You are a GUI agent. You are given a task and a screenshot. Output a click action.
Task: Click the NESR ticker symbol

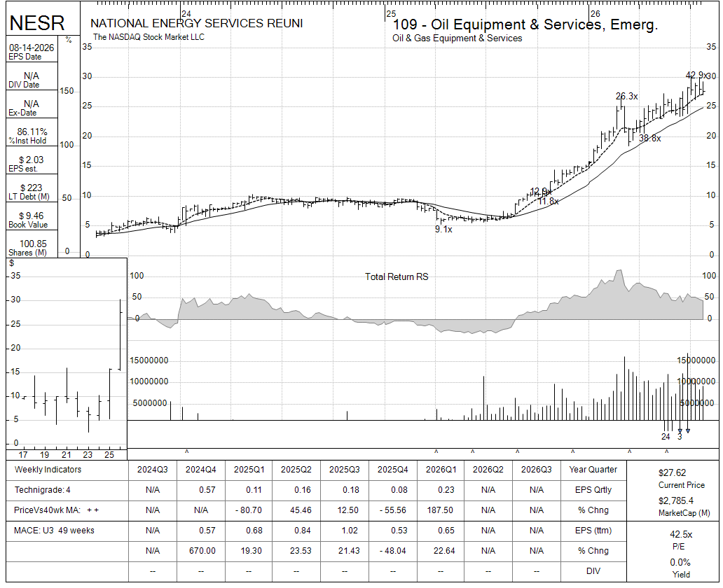[x=37, y=23]
